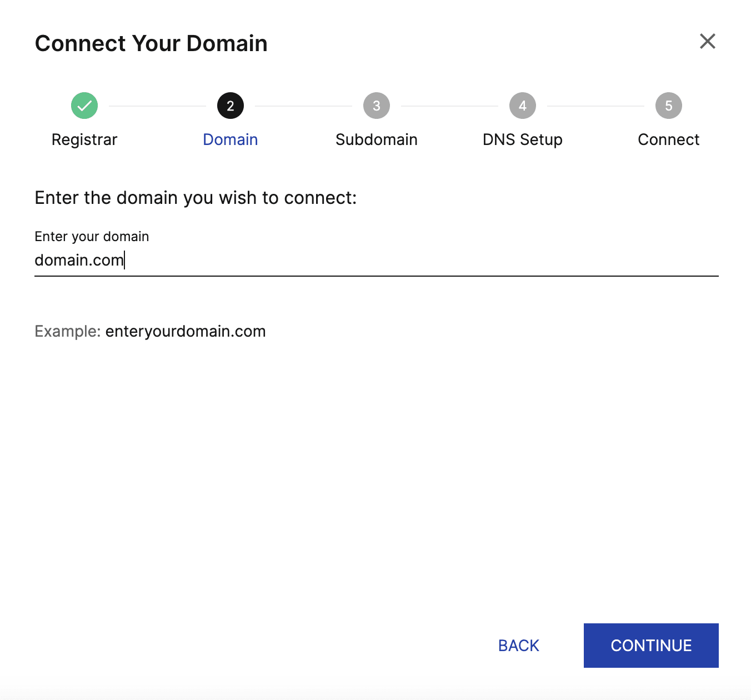Select step 4 circle for DNS Setup
Screen dimensions: 751x700
pyautogui.click(x=523, y=106)
